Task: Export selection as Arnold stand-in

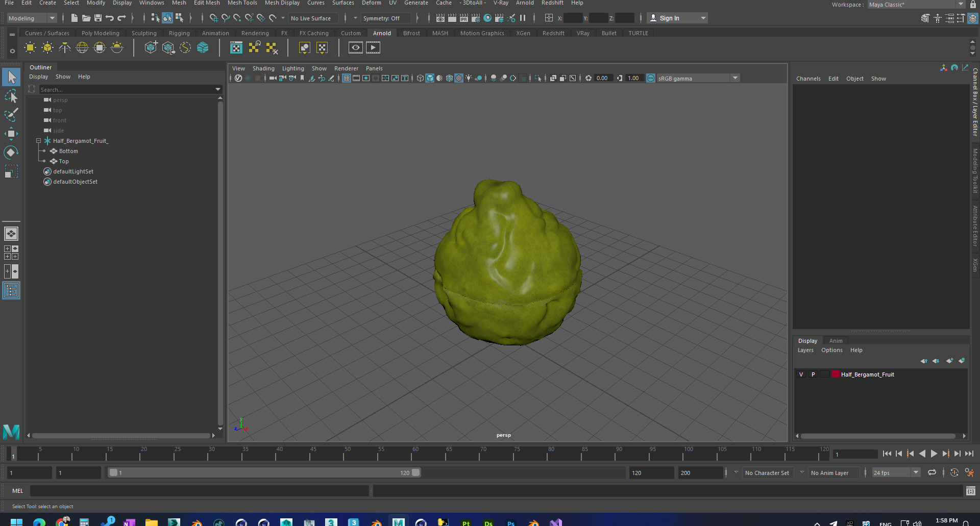Action: [x=168, y=48]
